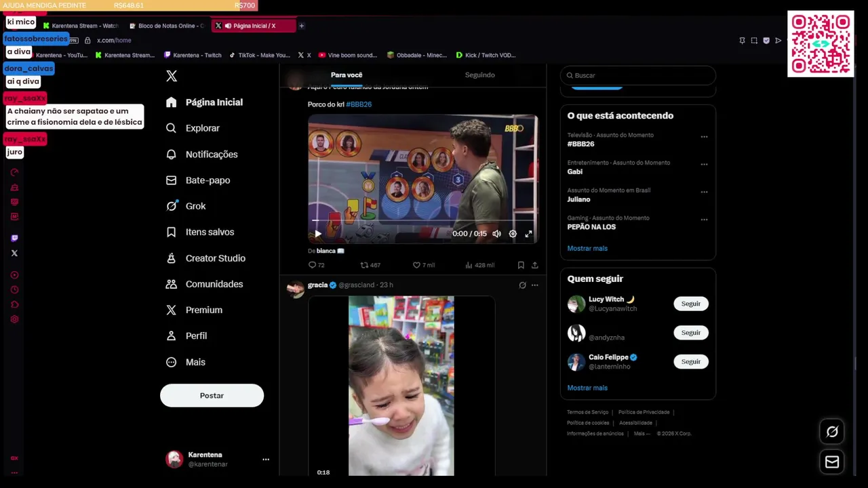Open Kick / Twitch VOD bookmark

pyautogui.click(x=486, y=56)
